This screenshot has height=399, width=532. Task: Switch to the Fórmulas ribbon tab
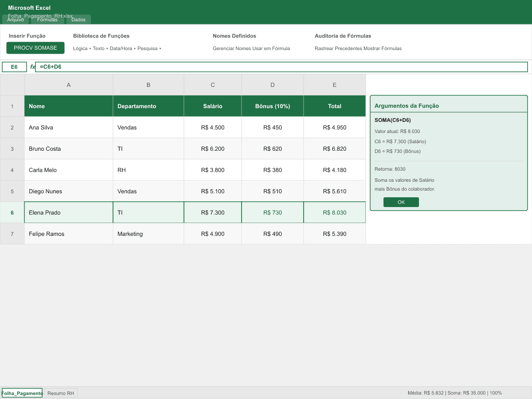pyautogui.click(x=47, y=20)
